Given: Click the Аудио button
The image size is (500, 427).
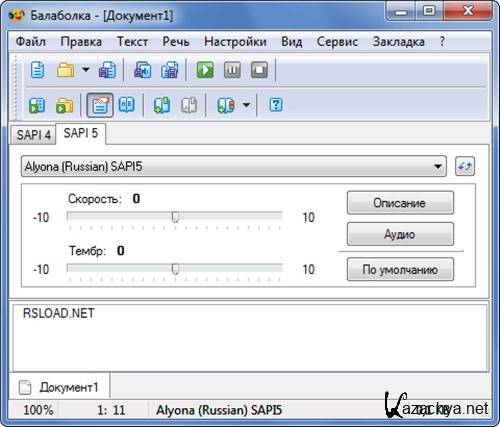Looking at the screenshot, I should click(400, 234).
